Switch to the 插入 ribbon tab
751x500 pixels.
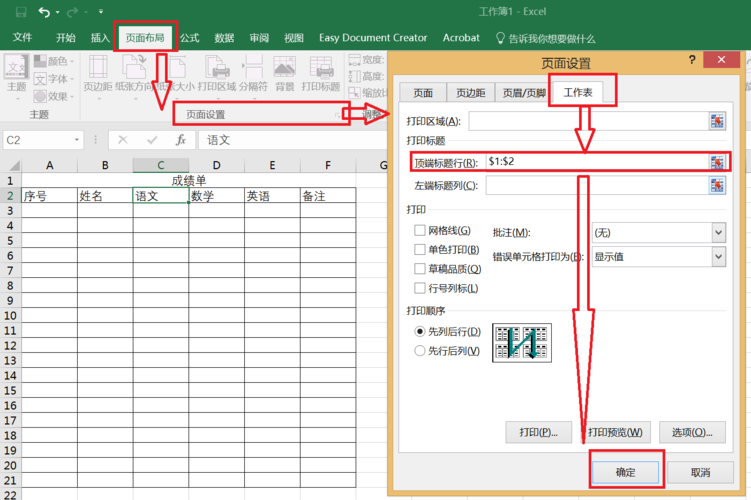100,38
